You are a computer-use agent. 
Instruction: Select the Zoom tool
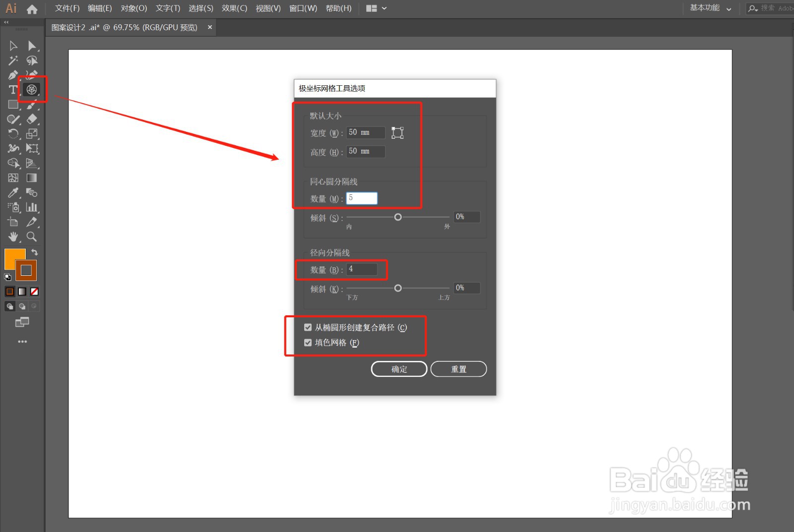point(32,236)
